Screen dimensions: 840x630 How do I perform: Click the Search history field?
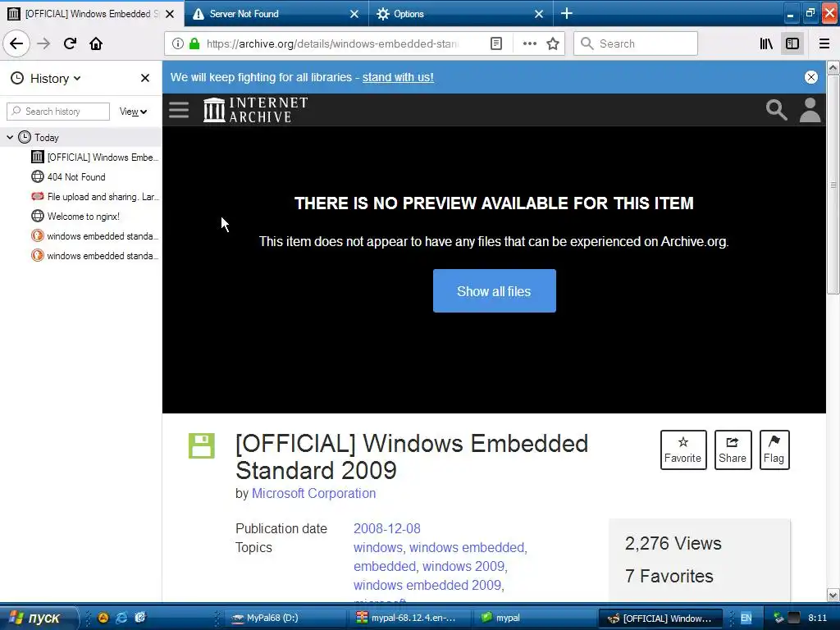click(58, 112)
